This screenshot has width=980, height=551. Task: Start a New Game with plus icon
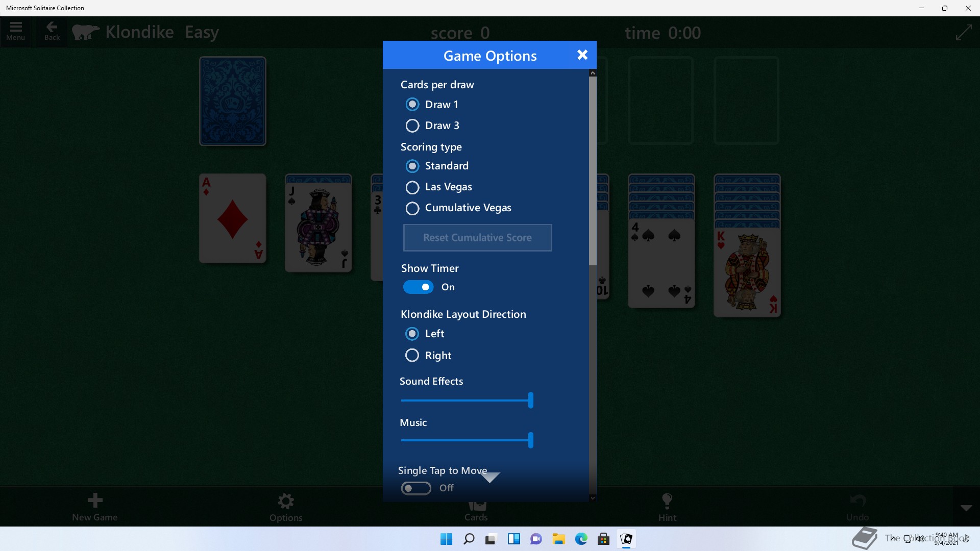coord(95,507)
